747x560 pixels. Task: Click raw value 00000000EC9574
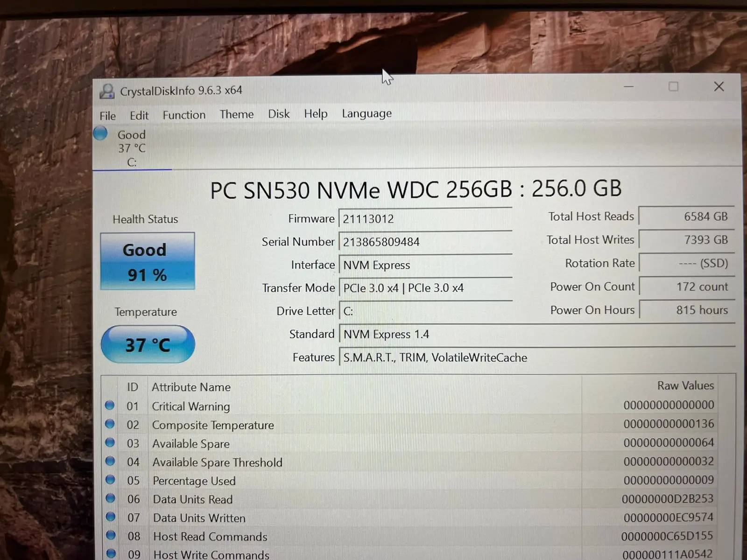click(x=668, y=517)
